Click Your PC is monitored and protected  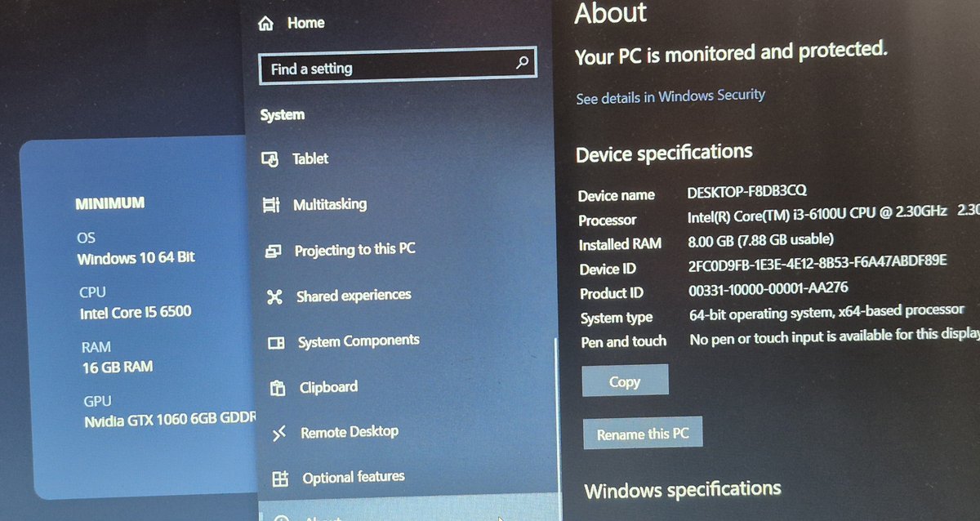[731, 54]
